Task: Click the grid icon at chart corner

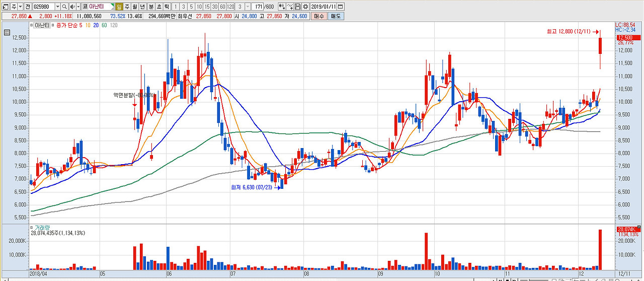Action: coord(7,33)
